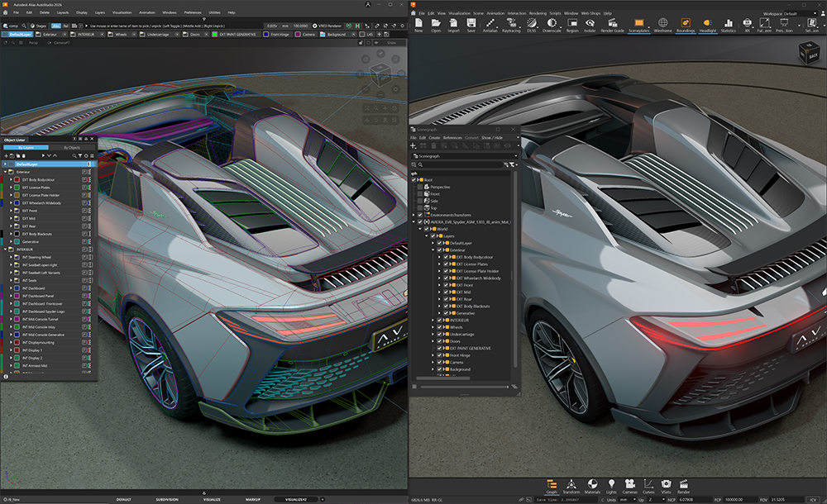Activate the Wireframe display mode in VRED
The width and height of the screenshot is (827, 504).
coord(662,26)
